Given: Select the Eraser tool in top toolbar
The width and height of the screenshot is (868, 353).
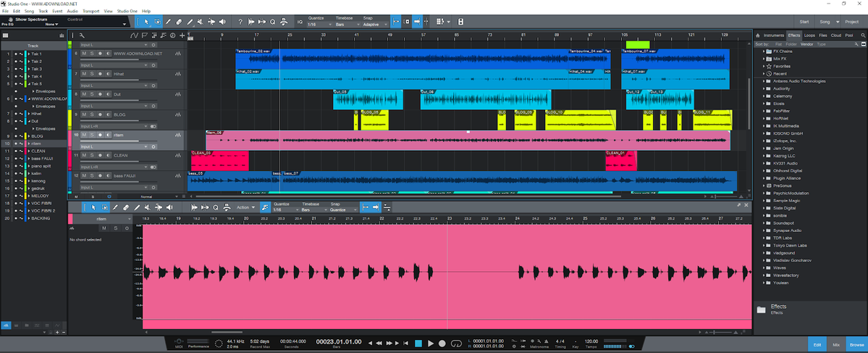Looking at the screenshot, I should (x=179, y=22).
